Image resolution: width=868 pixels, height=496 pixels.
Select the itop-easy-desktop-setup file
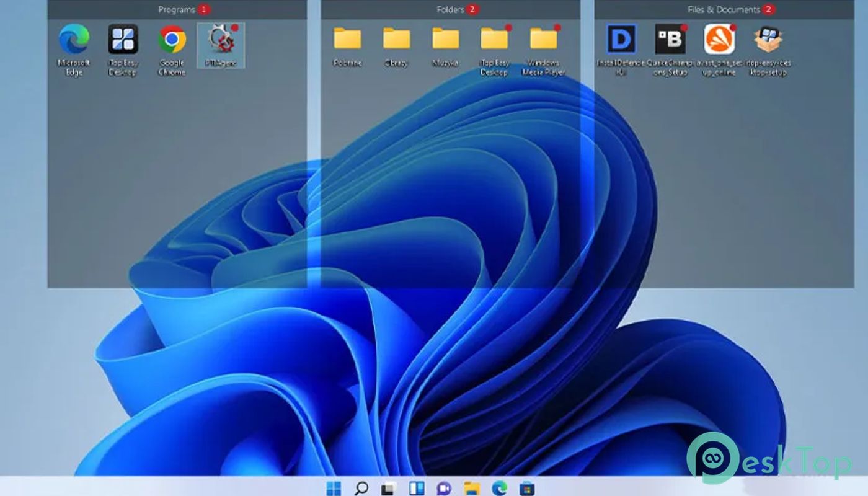click(768, 40)
